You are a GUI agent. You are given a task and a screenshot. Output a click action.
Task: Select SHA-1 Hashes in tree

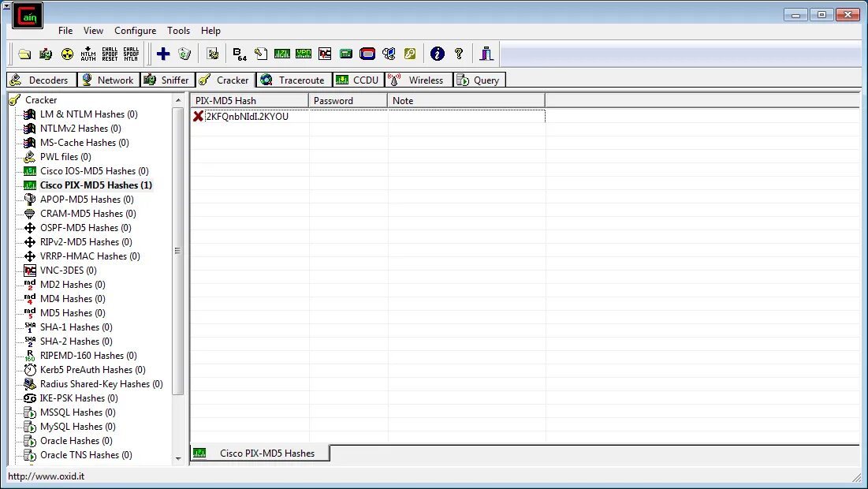click(x=76, y=327)
